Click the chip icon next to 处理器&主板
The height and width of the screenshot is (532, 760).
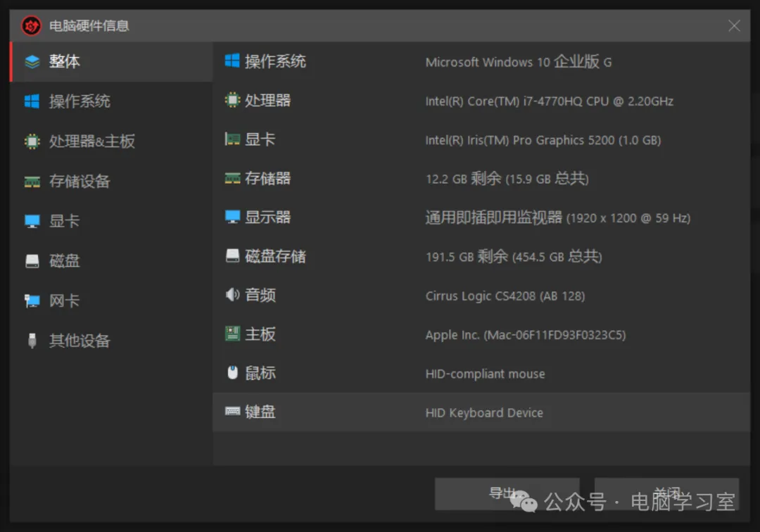pos(32,141)
